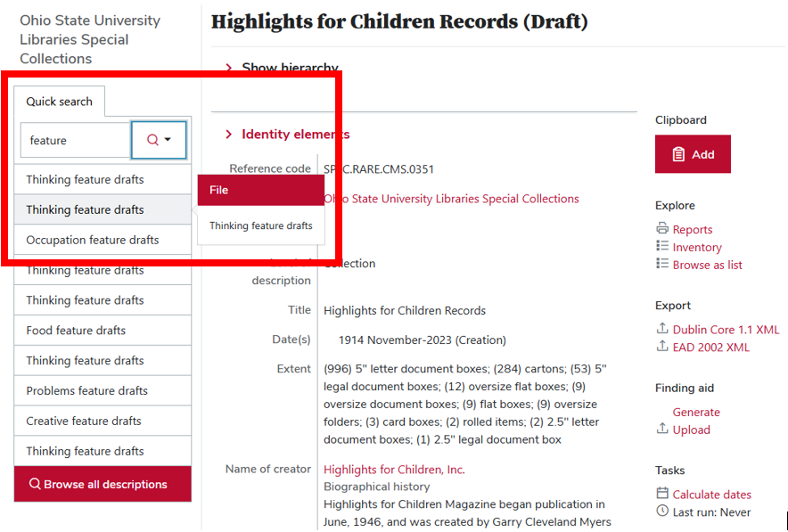
Task: Open the quick search magnifier dropdown button
Action: pos(159,140)
